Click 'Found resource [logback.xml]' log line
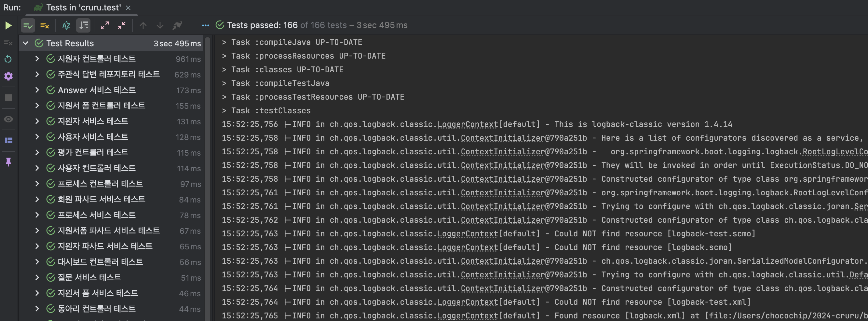Screen dimensions: 868x321 point(545,315)
